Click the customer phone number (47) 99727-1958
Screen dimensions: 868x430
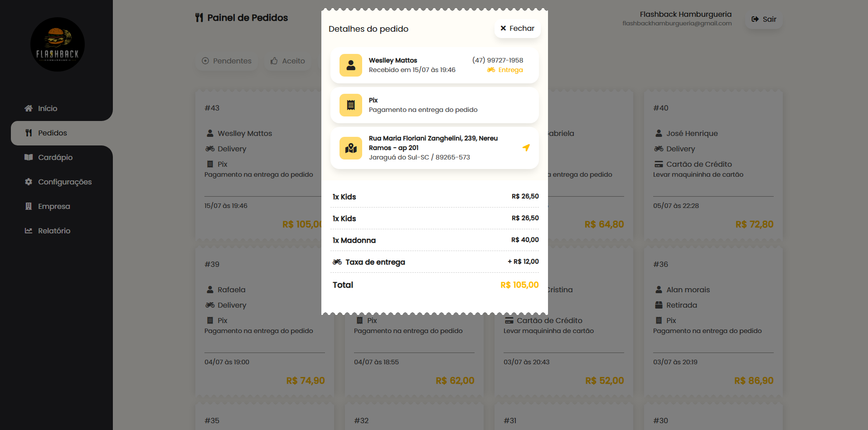coord(497,60)
